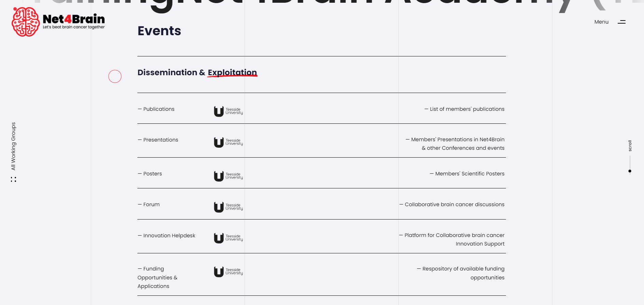Click Teesside University logo in Innovation Helpdesk row

click(228, 238)
